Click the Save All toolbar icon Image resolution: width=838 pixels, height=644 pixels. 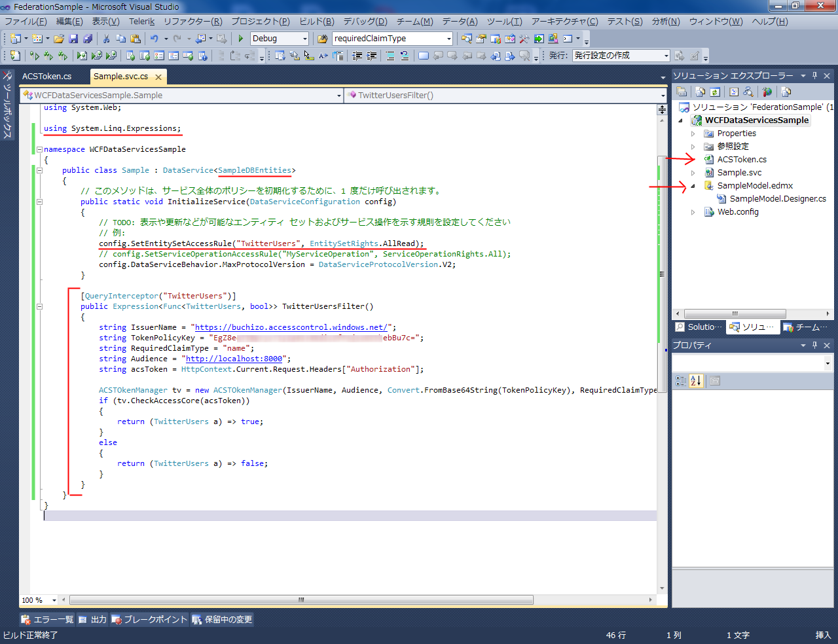[87, 39]
